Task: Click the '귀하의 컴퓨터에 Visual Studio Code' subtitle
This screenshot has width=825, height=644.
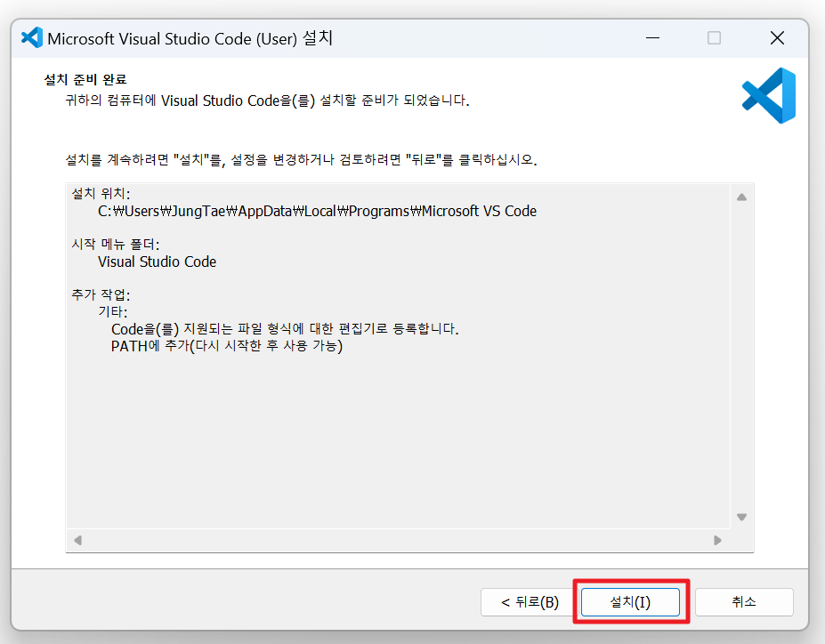Action: tap(267, 101)
